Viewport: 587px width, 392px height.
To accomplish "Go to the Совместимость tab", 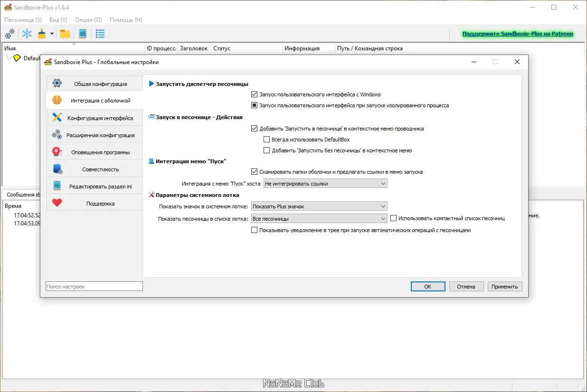I will pos(95,169).
